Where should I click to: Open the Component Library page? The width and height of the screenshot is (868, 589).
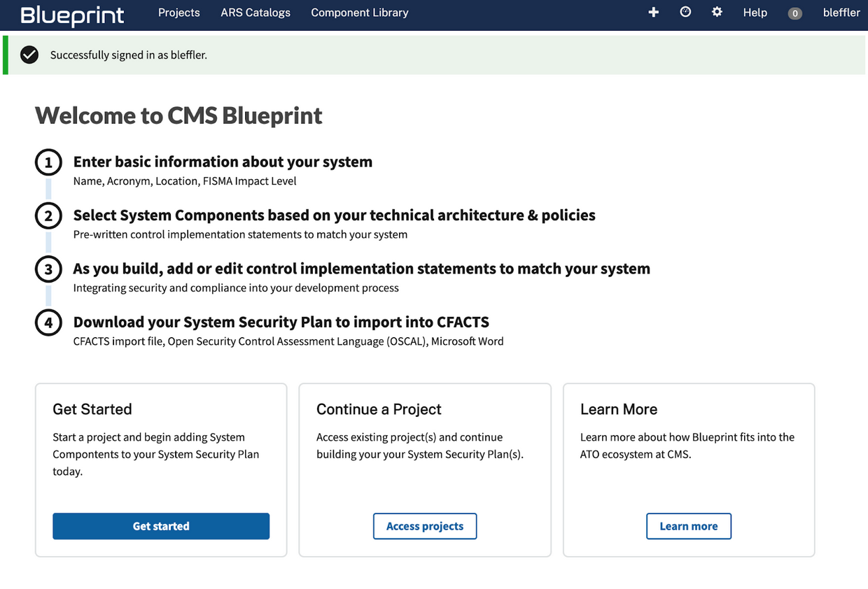coord(359,13)
